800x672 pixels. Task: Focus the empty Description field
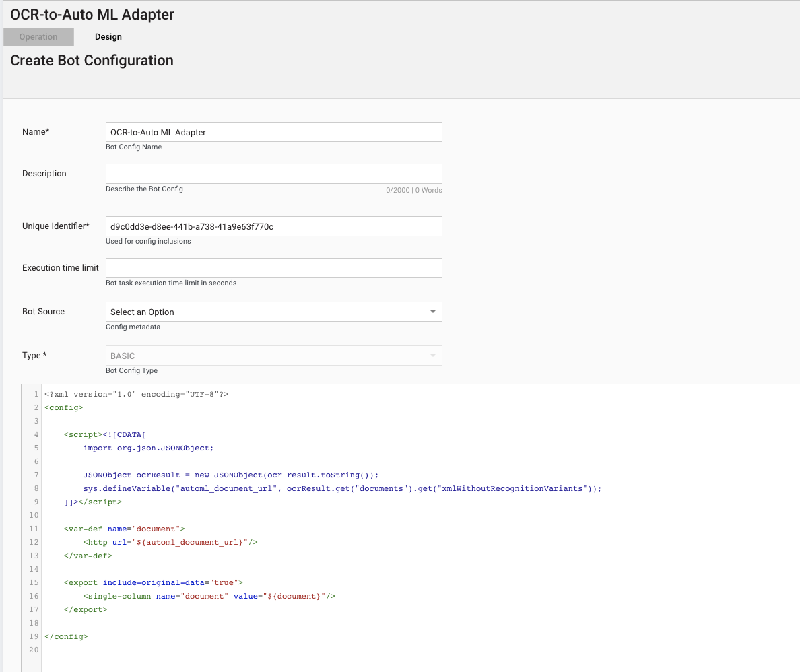coord(273,174)
